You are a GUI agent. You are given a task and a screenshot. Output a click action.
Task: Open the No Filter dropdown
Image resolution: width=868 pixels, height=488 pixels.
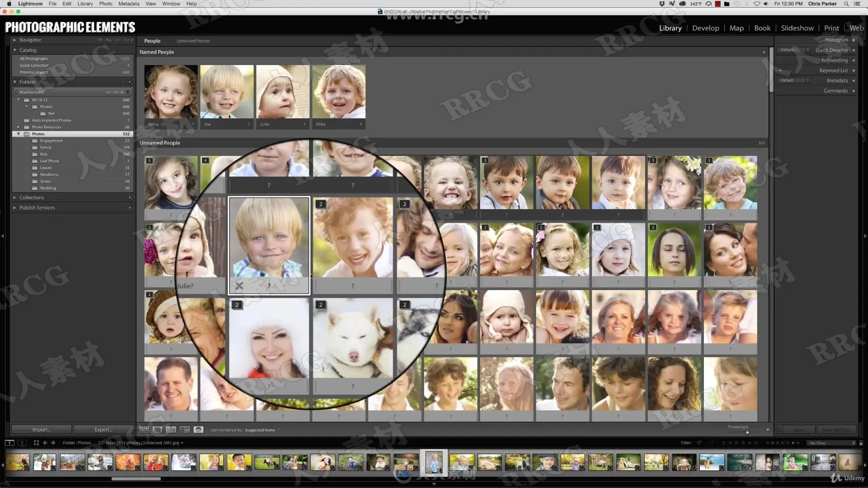pyautogui.click(x=832, y=443)
